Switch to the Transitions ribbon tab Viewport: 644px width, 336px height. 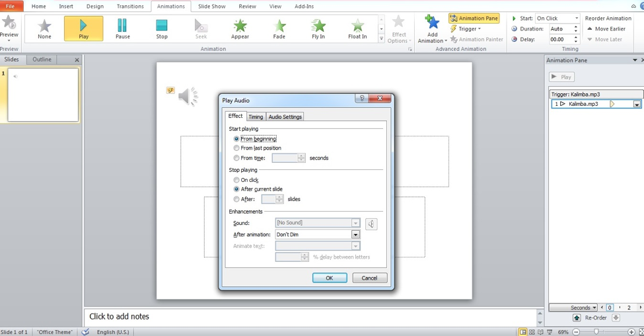[x=130, y=6]
